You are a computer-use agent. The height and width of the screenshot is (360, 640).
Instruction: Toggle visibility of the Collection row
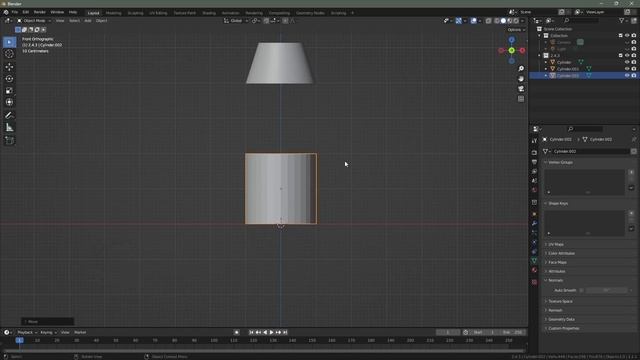pos(627,36)
